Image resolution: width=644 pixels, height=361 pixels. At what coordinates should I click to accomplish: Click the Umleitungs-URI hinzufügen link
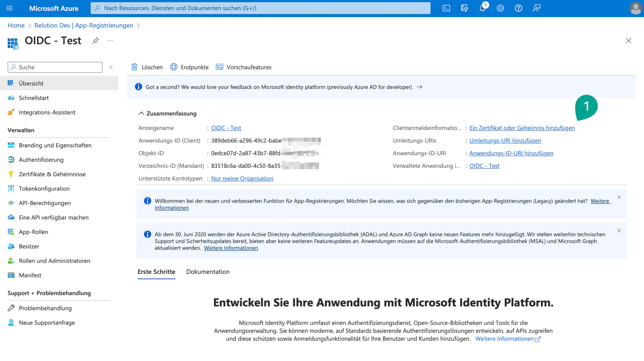coord(505,141)
